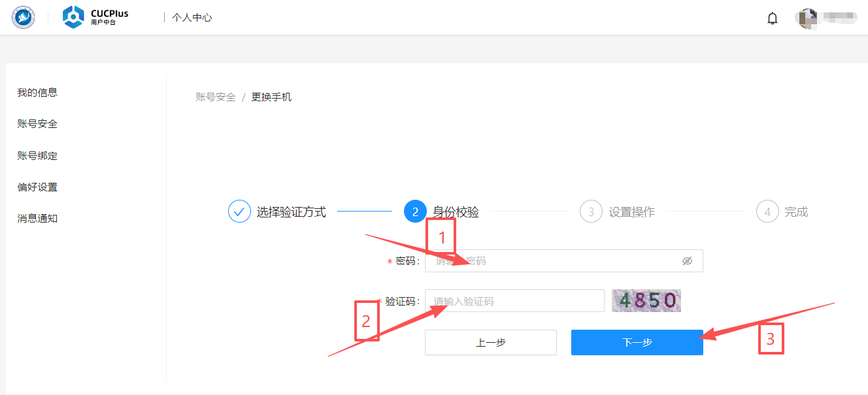Select 账号安全 in the sidebar

coord(37,124)
